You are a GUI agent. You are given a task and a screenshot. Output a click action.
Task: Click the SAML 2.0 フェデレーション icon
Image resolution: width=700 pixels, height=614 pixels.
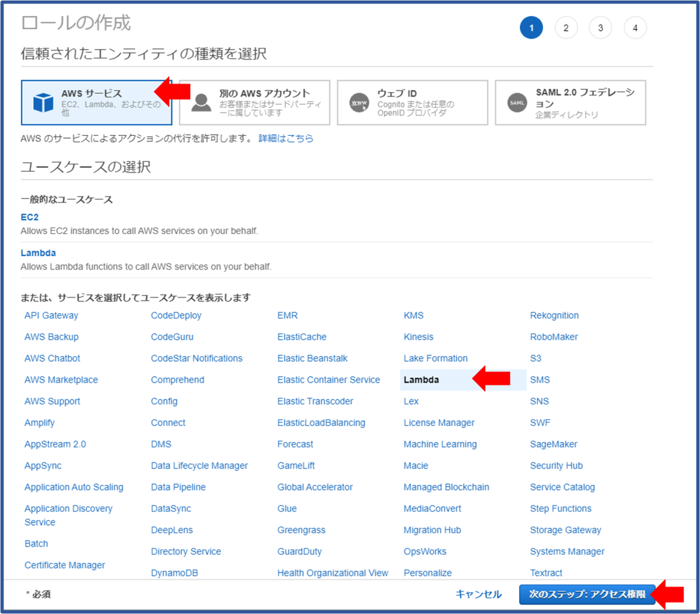pos(517,103)
